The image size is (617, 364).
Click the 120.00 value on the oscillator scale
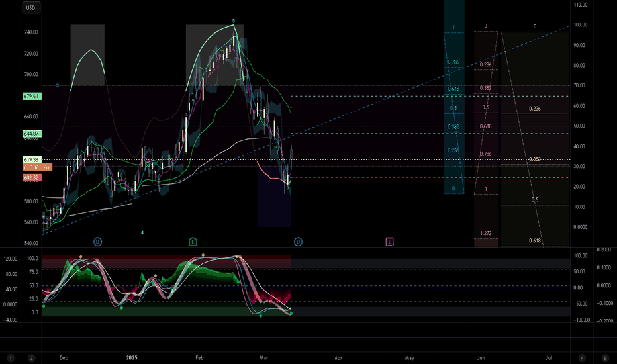point(11,259)
